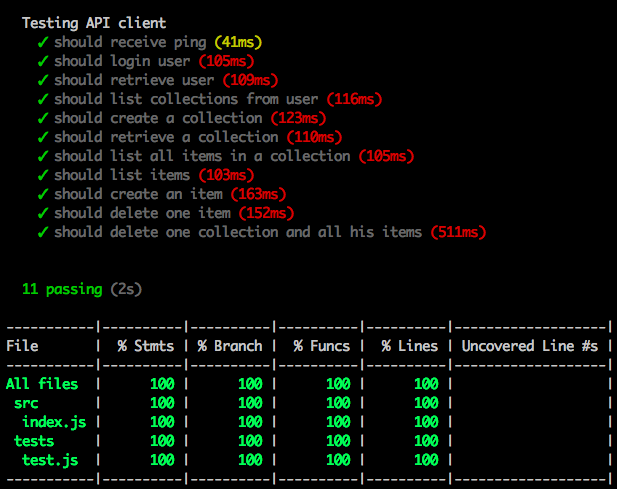Click the "tests" row label
This screenshot has width=617, height=489.
coord(34,441)
